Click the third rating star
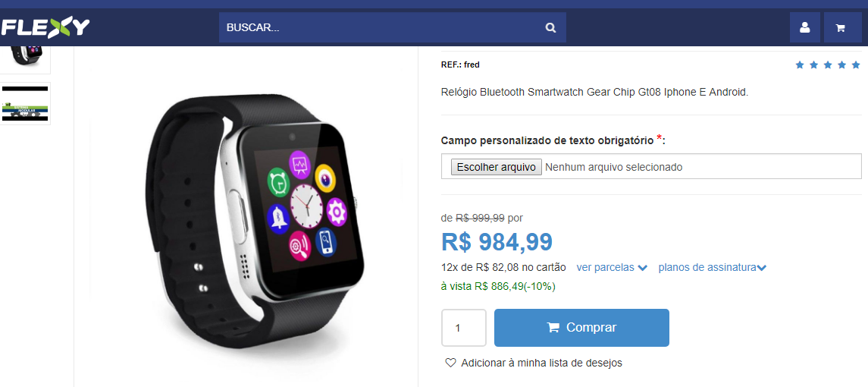Viewport: 868px width, 387px height. point(828,64)
